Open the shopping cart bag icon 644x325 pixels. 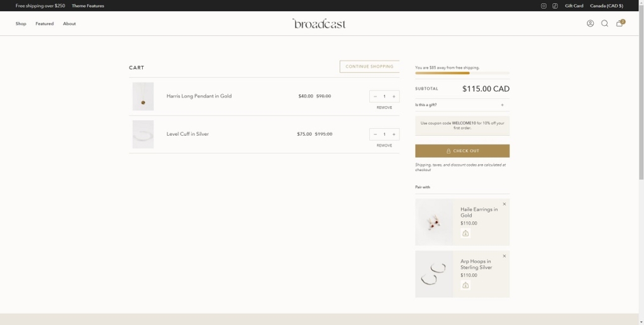click(x=619, y=23)
